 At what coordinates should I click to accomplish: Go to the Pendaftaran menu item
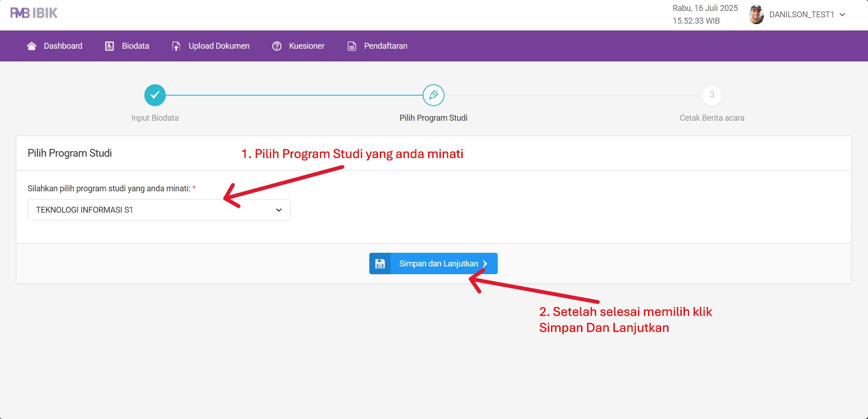click(x=385, y=46)
